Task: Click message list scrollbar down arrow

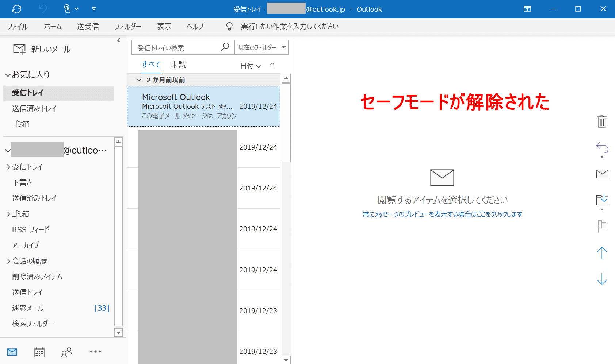Action: (x=286, y=360)
